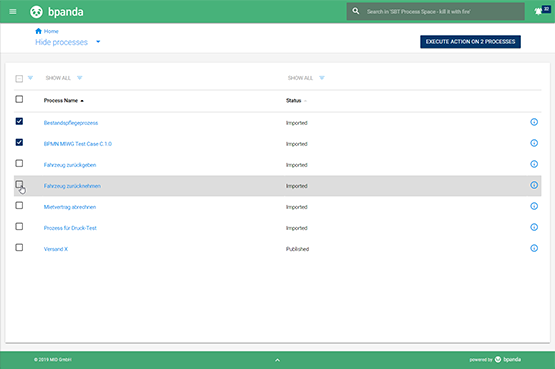The image size is (555, 369).
Task: Check the Versand X checkbox
Action: click(x=19, y=248)
